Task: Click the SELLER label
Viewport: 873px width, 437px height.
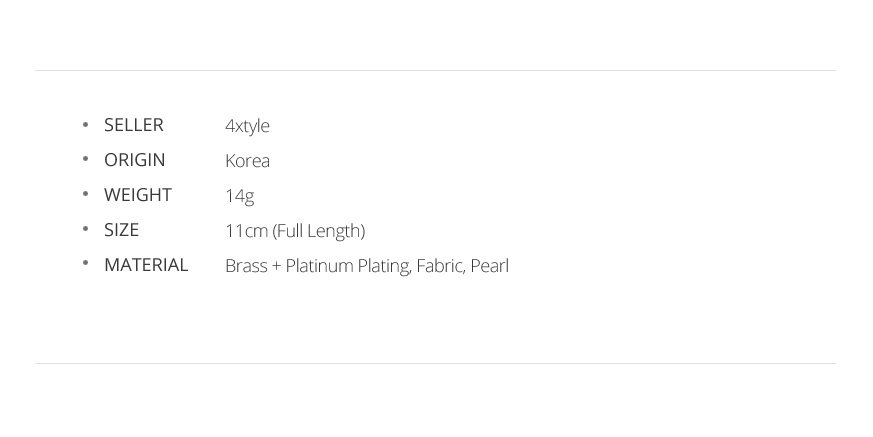Action: point(134,125)
